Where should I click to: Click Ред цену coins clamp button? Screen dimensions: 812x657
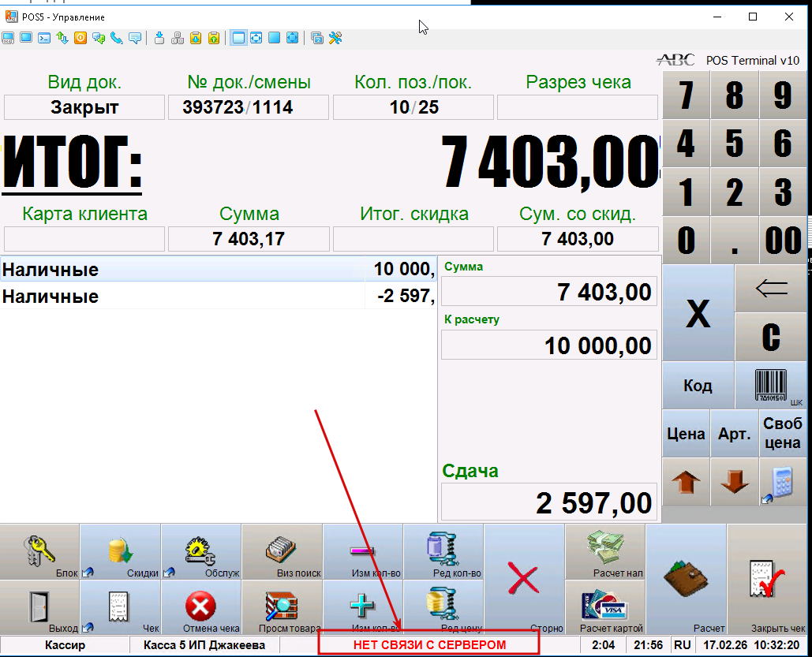point(443,607)
